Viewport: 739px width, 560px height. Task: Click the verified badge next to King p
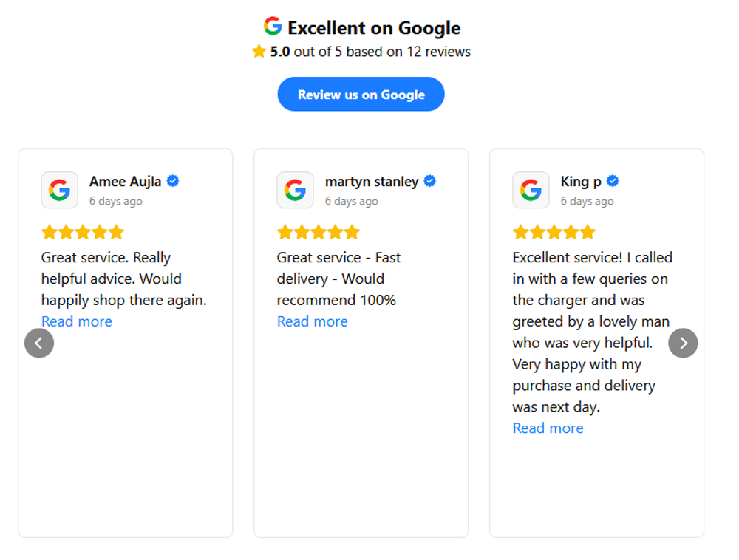(x=612, y=180)
